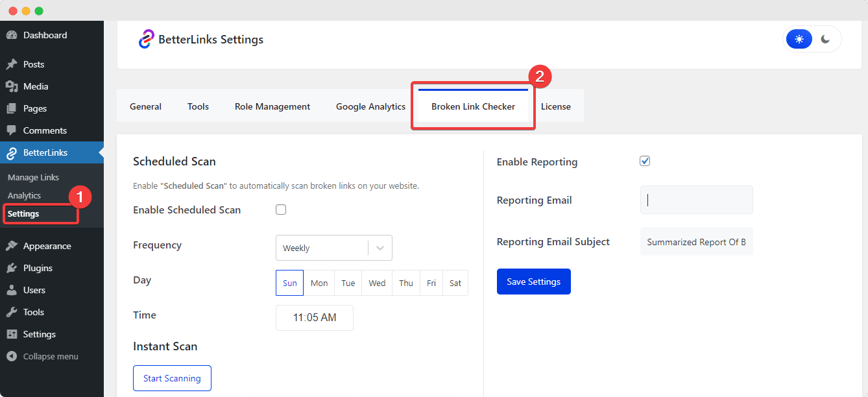868x397 pixels.
Task: Switch to the Google Analytics tab
Action: 370,106
